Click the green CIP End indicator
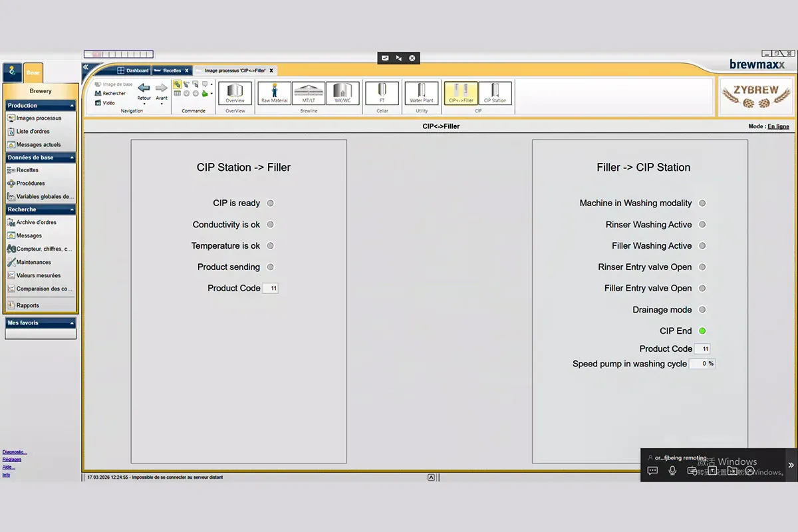The image size is (798, 532). (x=702, y=331)
